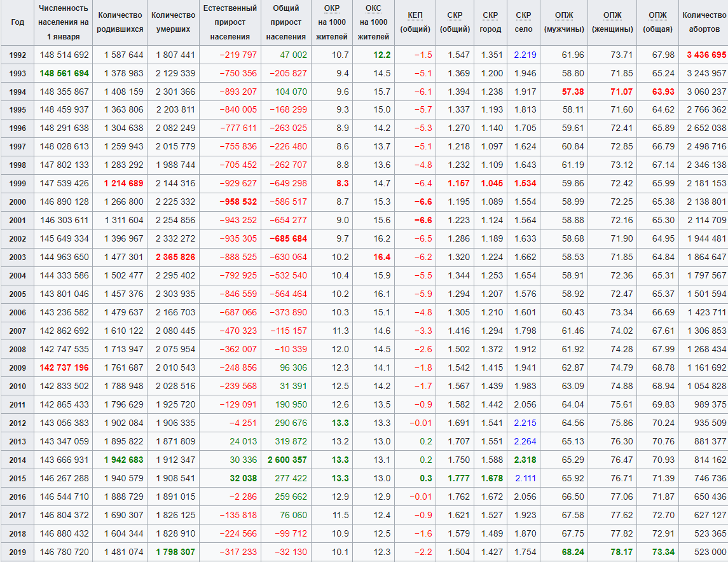Open the ОПЖ (мужчины) header link
This screenshot has width=728, height=562.
pos(564,15)
